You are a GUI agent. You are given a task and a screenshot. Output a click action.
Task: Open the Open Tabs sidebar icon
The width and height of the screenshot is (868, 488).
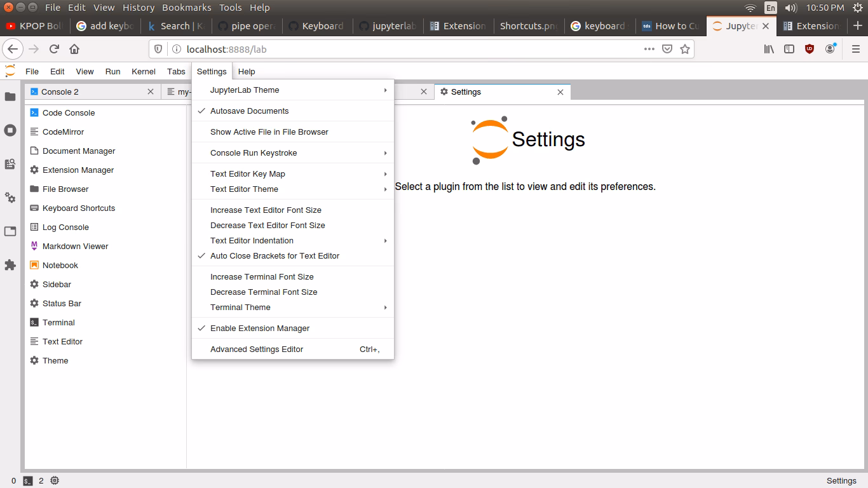tap(10, 231)
